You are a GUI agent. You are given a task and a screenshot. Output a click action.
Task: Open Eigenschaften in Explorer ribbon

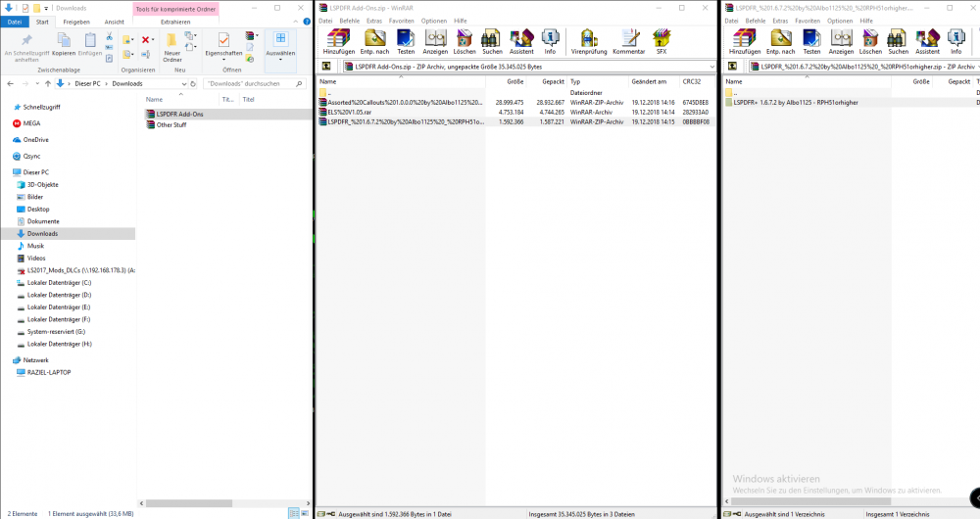click(x=223, y=45)
